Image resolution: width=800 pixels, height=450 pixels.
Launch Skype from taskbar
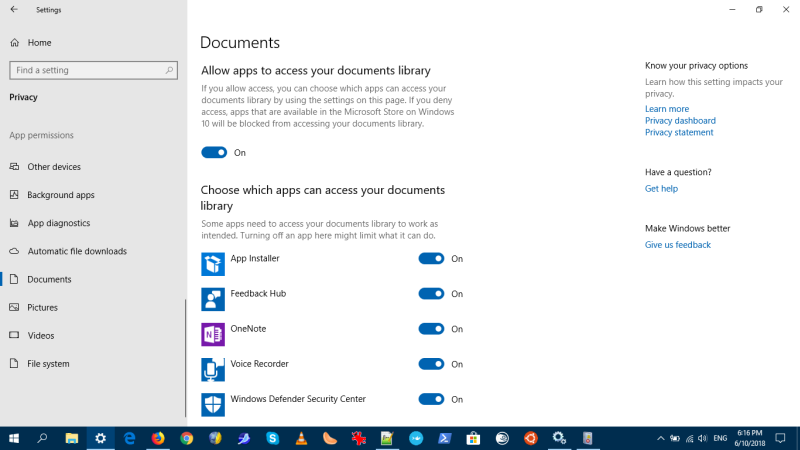[272, 438]
